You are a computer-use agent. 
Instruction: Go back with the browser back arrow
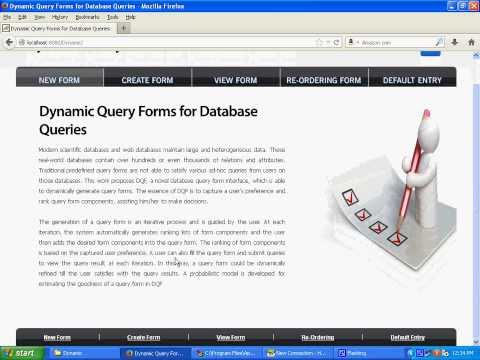click(9, 42)
